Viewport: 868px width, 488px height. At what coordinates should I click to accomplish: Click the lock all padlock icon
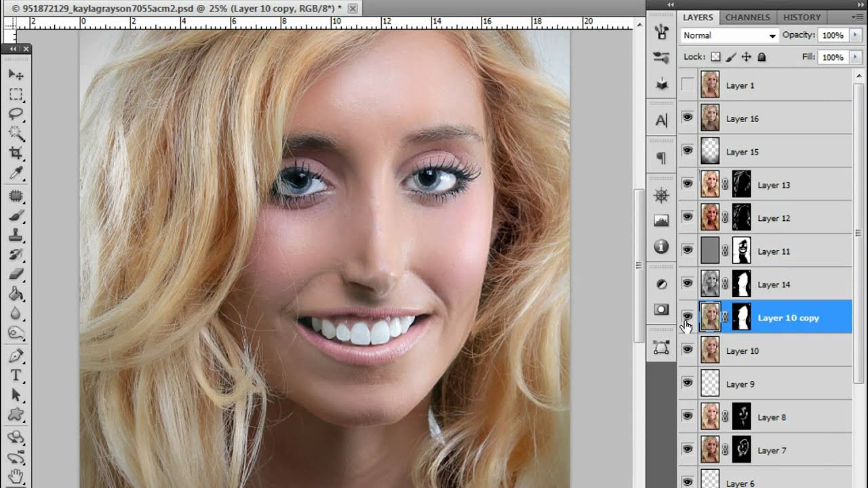point(762,57)
